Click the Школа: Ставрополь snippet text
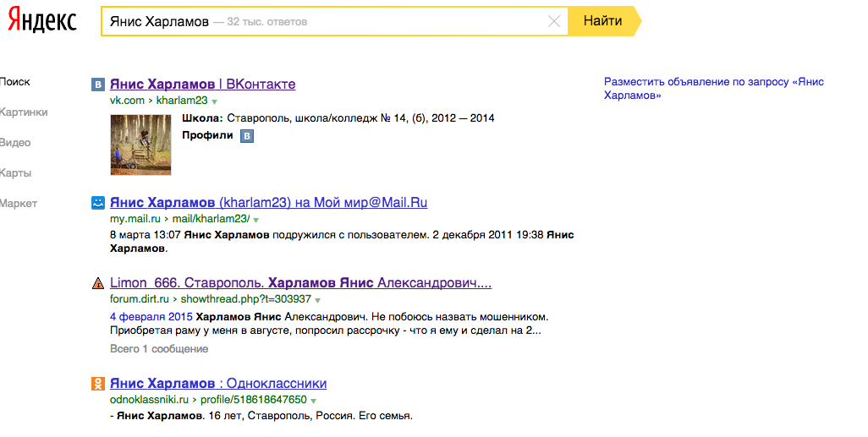The height and width of the screenshot is (437, 868). point(338,118)
